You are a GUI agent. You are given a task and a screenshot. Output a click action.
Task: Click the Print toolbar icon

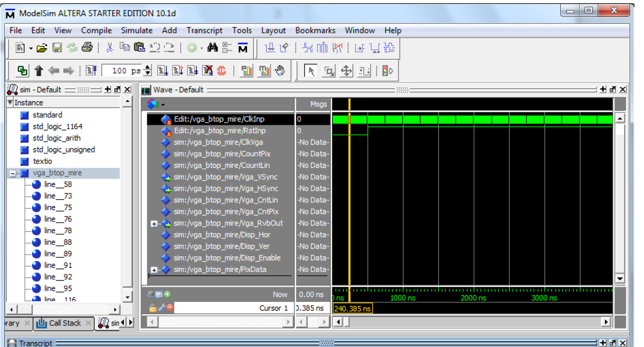coord(87,48)
